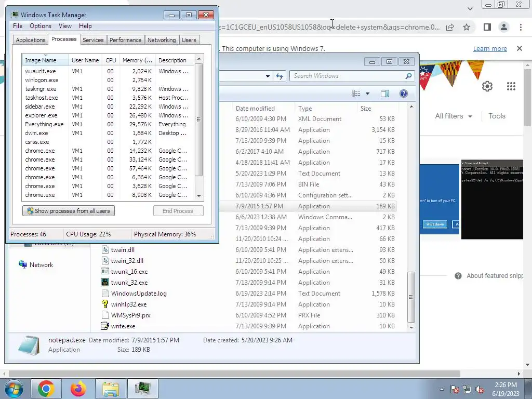
Task: Click Explorer file list scroll down arrow
Action: [x=411, y=327]
